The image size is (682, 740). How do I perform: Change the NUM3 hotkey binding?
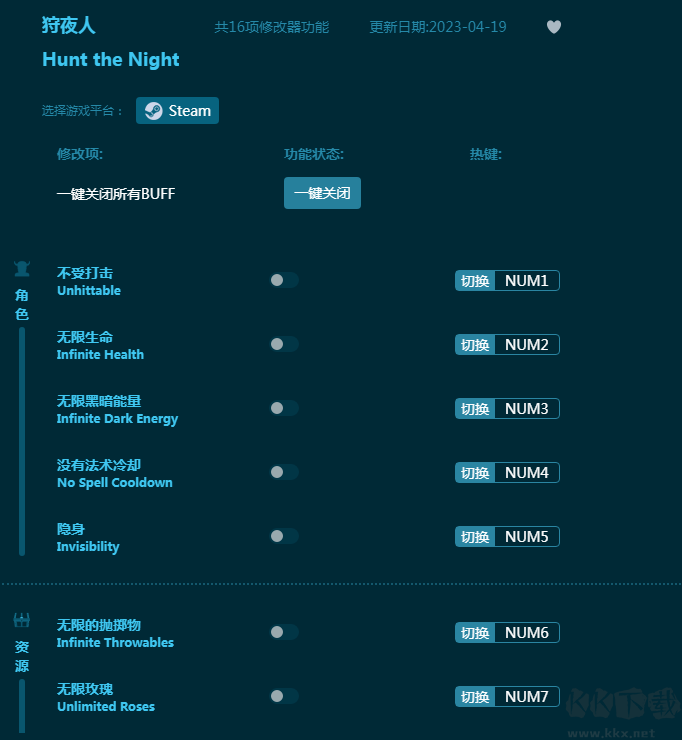527,409
